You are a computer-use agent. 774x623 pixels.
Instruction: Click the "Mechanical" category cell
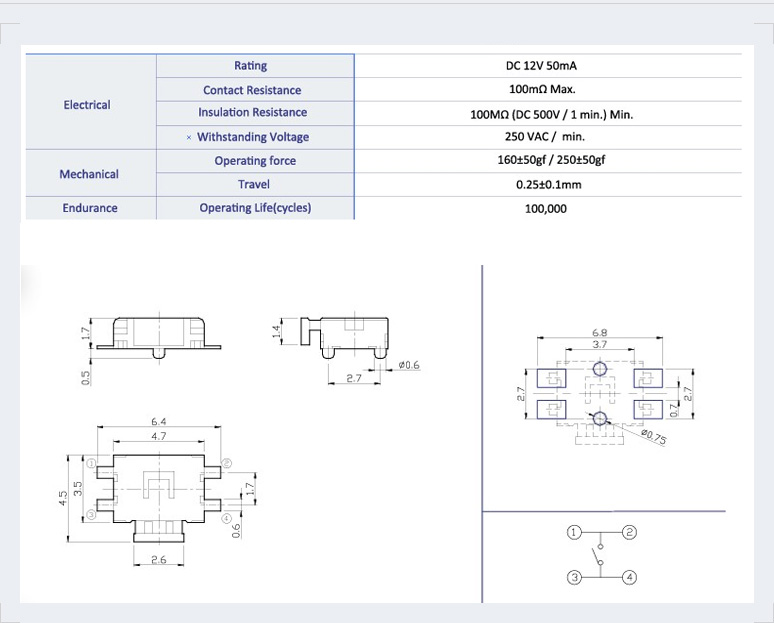(x=91, y=173)
